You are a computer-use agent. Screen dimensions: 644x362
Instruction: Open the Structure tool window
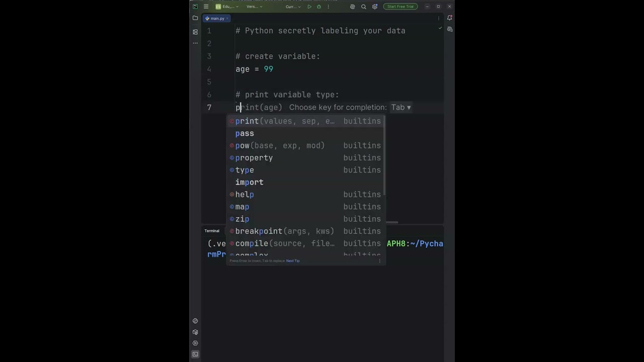pos(195,32)
